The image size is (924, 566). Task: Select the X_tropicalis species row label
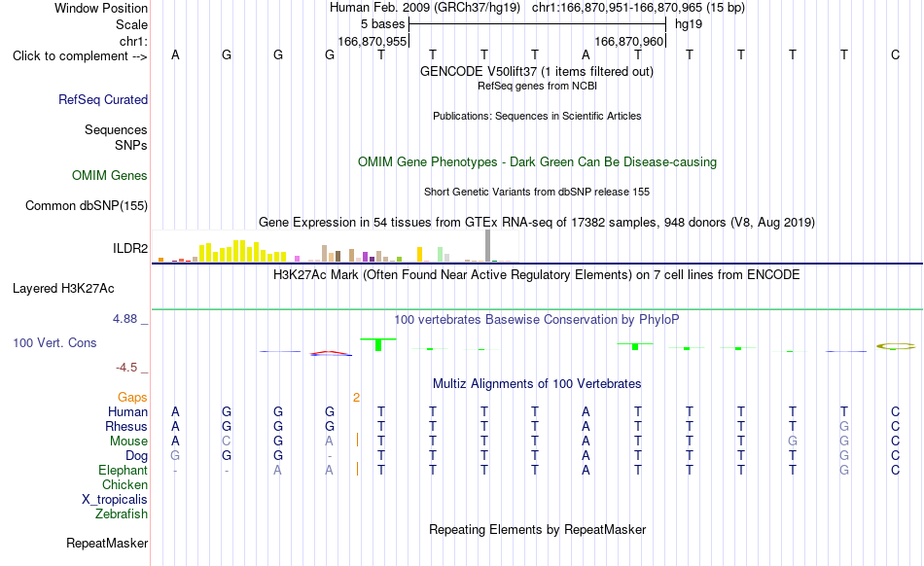[x=115, y=500]
